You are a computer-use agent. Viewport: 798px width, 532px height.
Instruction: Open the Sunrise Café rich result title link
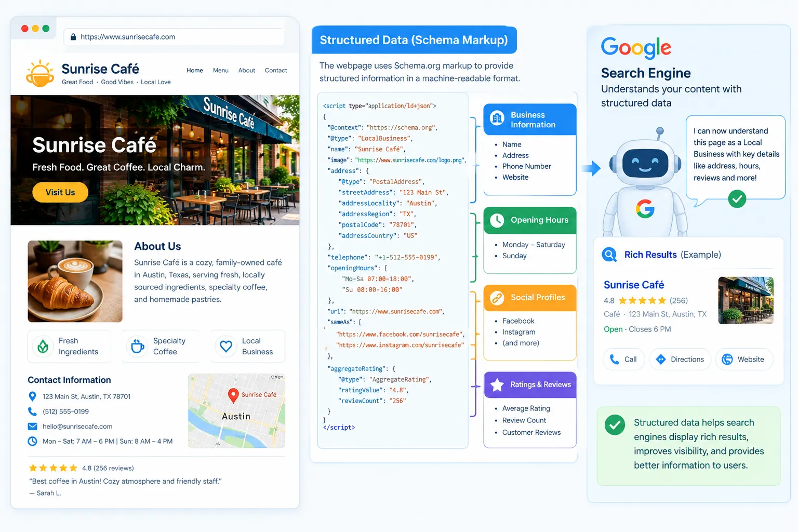coord(634,285)
